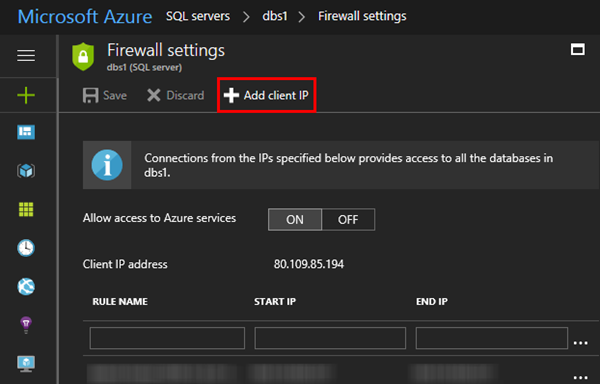Open the App Services globe icon
Image resolution: width=600 pixels, height=384 pixels.
(x=26, y=286)
